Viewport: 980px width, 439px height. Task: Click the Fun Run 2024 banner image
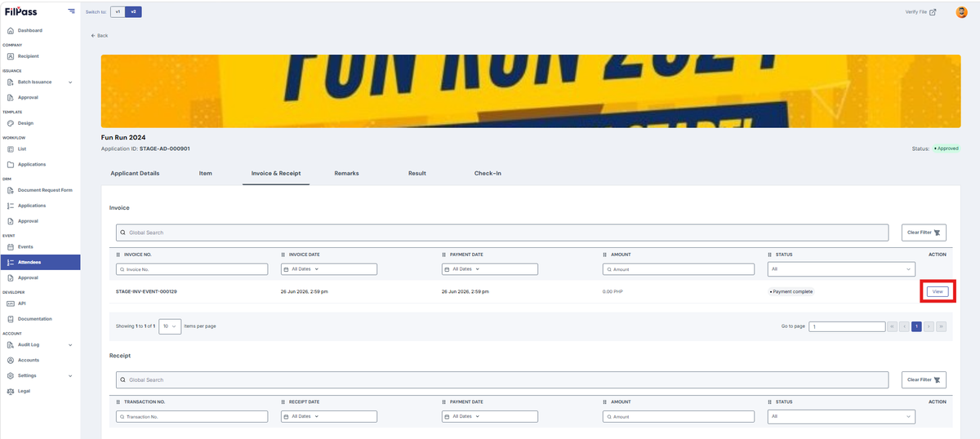(531, 91)
